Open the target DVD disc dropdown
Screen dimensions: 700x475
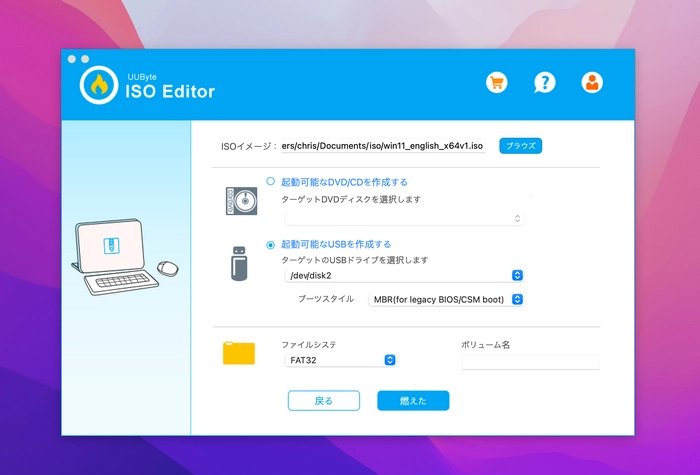coord(404,218)
